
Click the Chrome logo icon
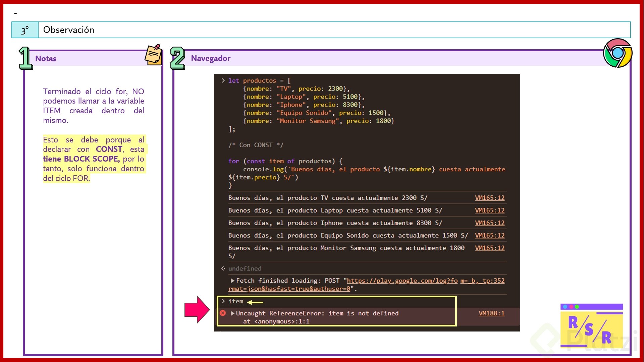[x=618, y=53]
